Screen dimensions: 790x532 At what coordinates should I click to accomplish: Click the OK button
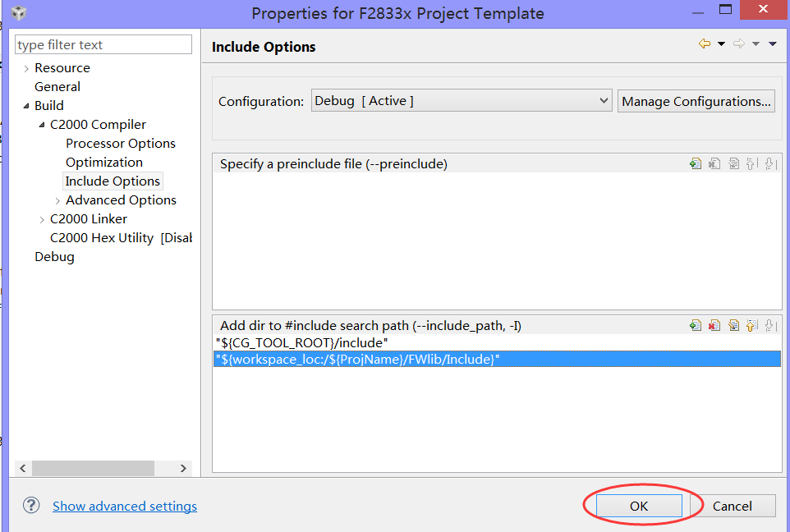tap(639, 506)
